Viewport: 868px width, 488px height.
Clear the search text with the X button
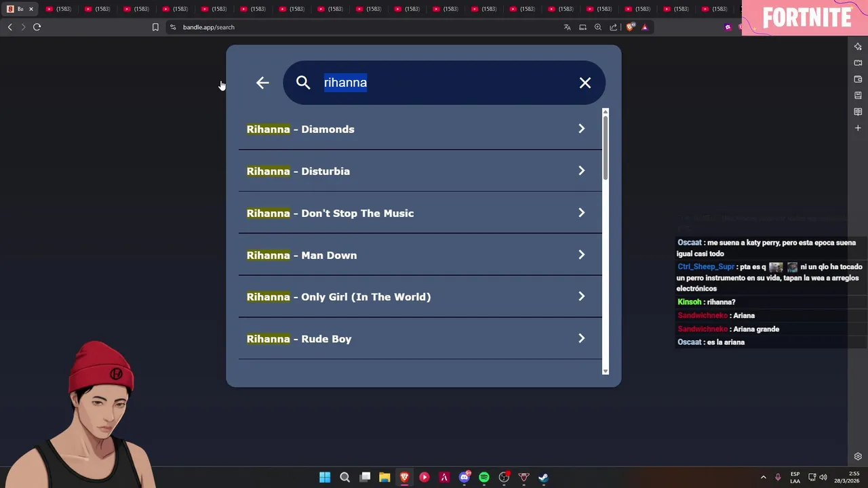(x=585, y=83)
